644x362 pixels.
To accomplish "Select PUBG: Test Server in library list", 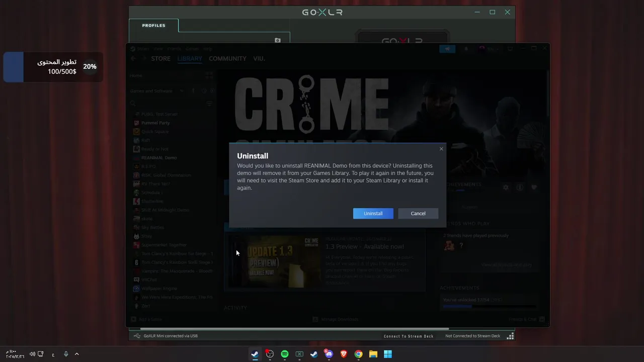I will pyautogui.click(x=159, y=114).
